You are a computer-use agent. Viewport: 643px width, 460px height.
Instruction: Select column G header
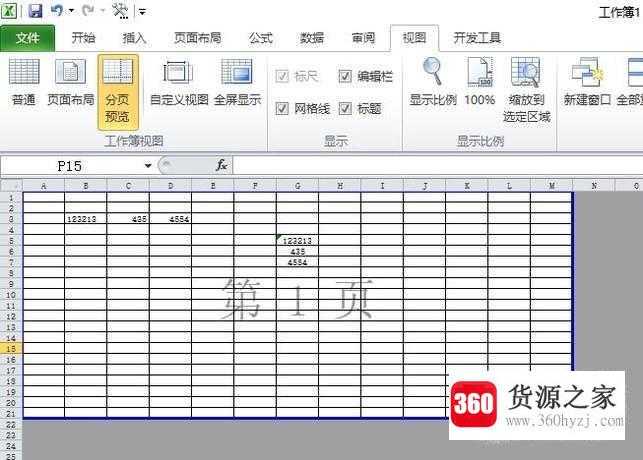click(298, 186)
